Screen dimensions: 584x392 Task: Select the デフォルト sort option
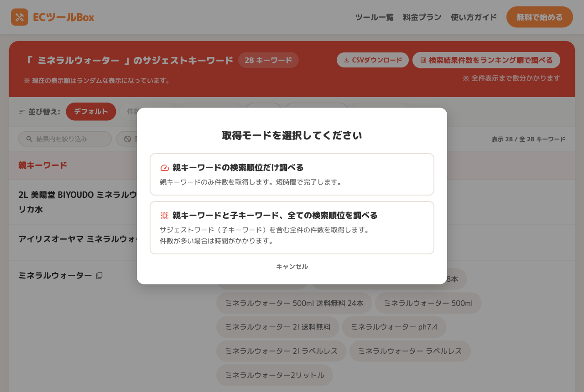91,112
